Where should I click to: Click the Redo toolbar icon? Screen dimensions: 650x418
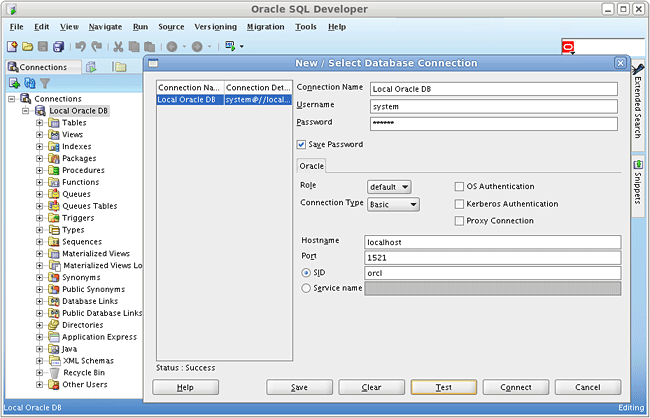97,46
